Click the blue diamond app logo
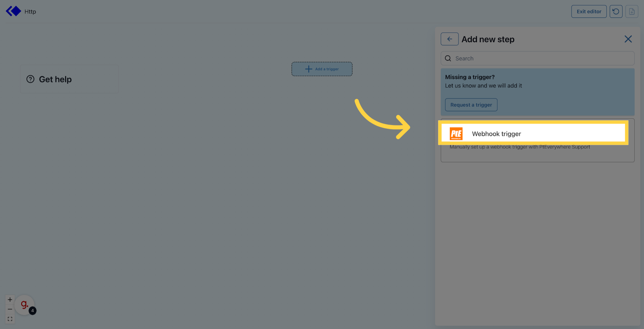Viewport: 644px width, 329px height. pos(13,11)
